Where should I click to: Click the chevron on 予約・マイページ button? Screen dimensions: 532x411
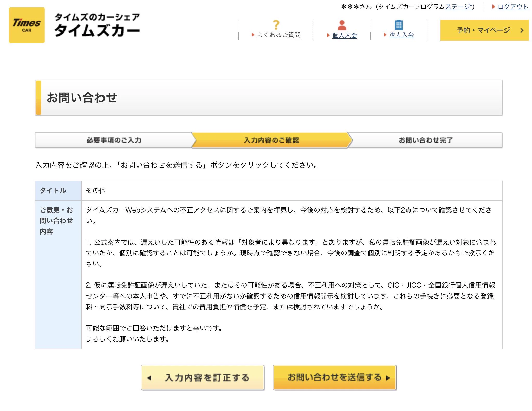pos(522,30)
